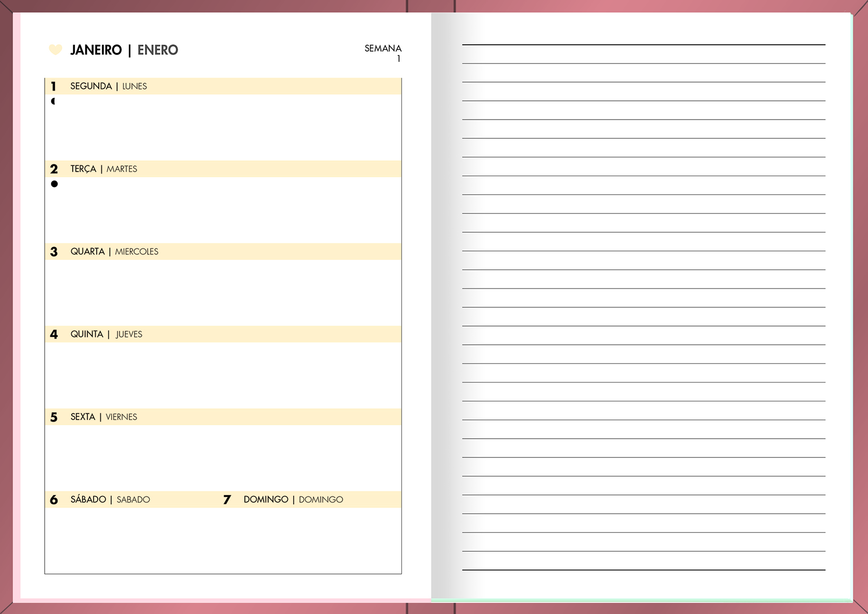The image size is (868, 614).
Task: Click the yellow header band of SEXTA
Action: (x=260, y=417)
